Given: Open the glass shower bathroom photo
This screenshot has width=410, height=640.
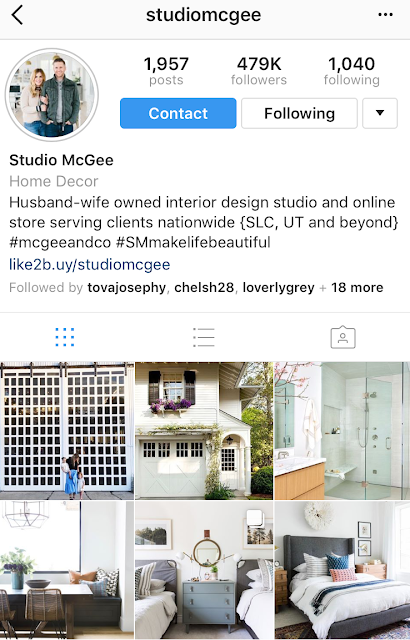Looking at the screenshot, I should tap(342, 431).
